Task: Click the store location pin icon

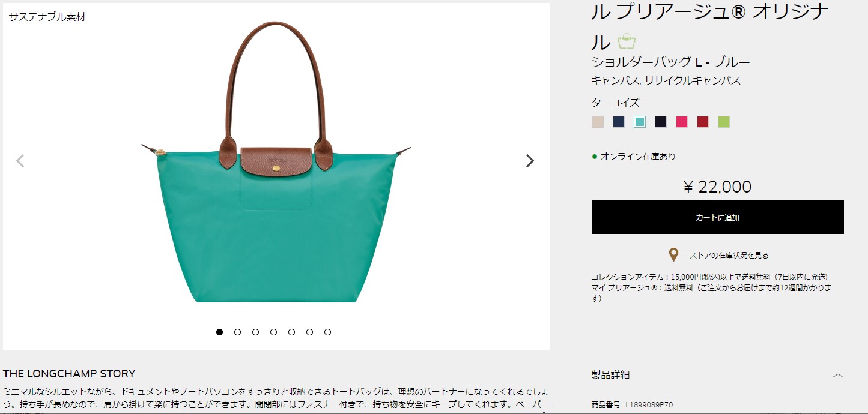Action: pyautogui.click(x=673, y=255)
